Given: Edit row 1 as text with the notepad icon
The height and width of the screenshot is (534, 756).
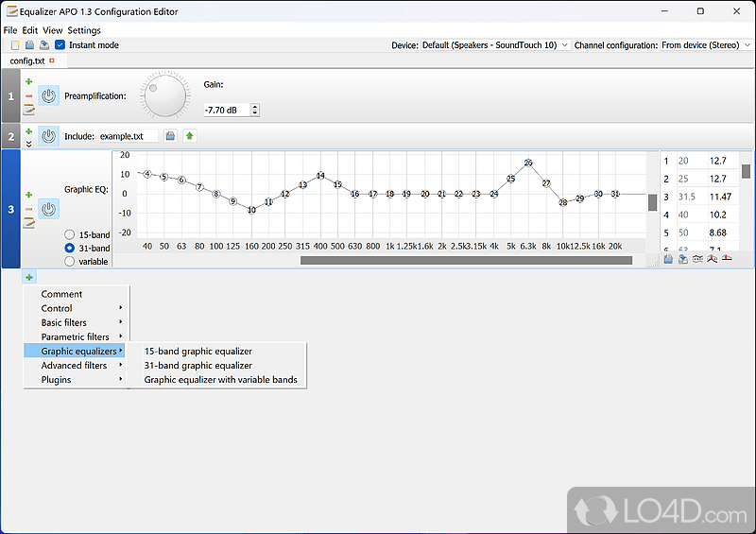Looking at the screenshot, I should [x=29, y=110].
